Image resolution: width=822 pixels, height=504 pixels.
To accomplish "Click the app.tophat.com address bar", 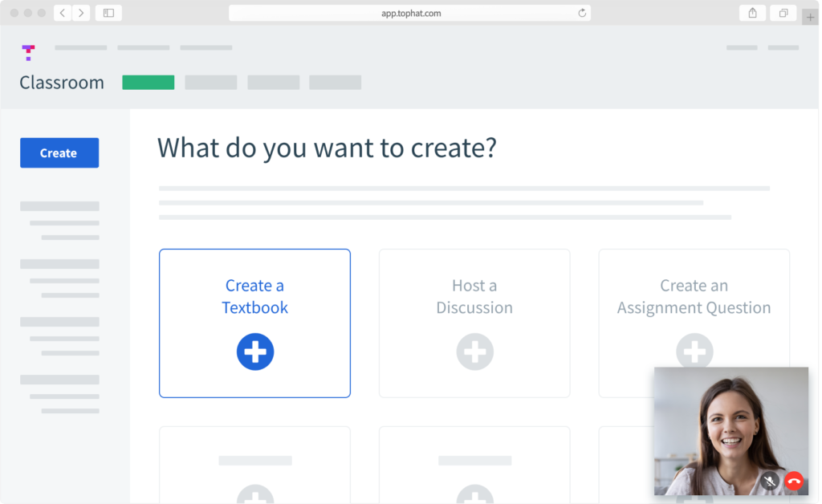I will tap(410, 13).
